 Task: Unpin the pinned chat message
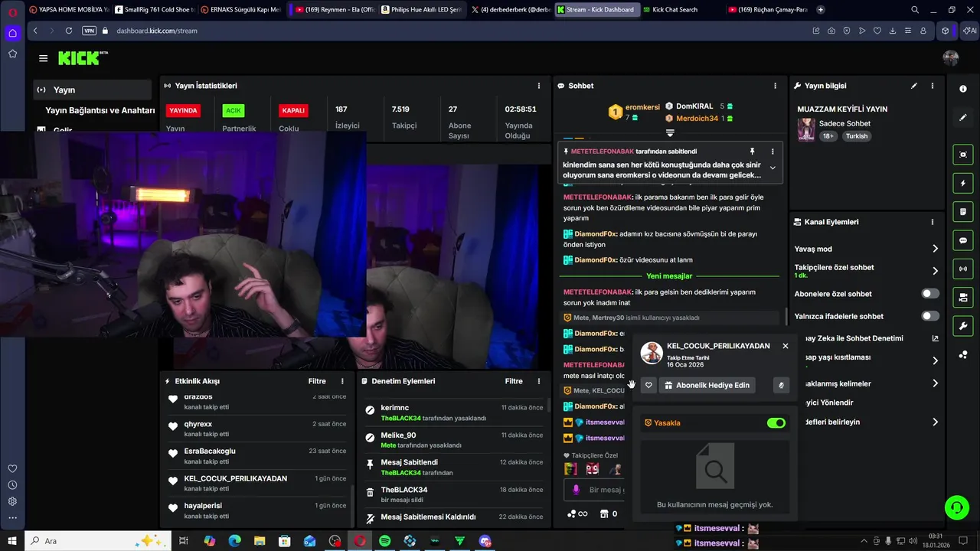[x=752, y=152]
